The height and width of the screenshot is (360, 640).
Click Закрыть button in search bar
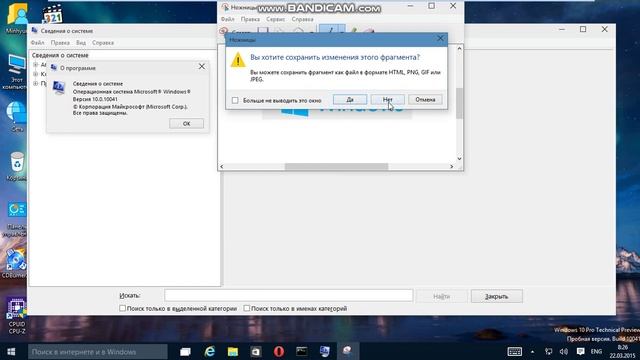(x=496, y=296)
